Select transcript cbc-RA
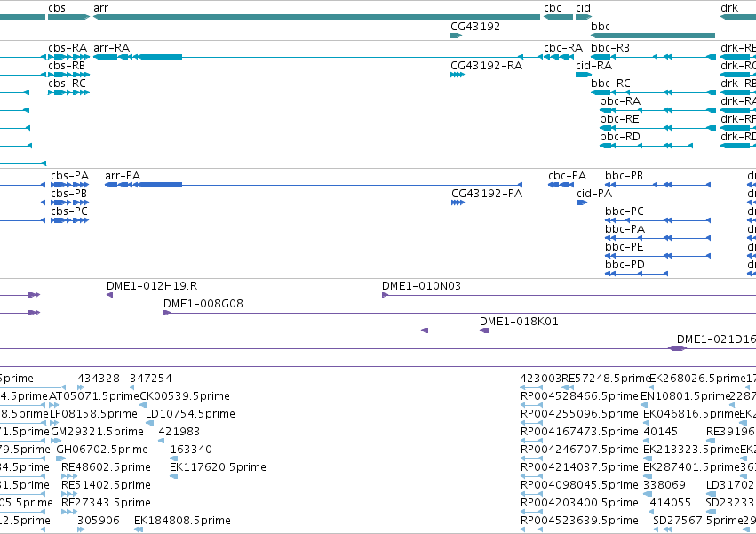 [559, 57]
